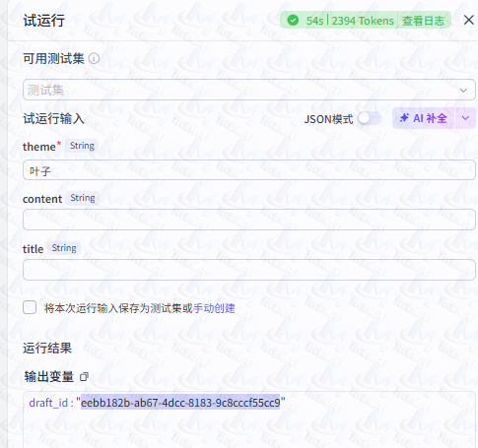Click the draft_id key label

48,403
